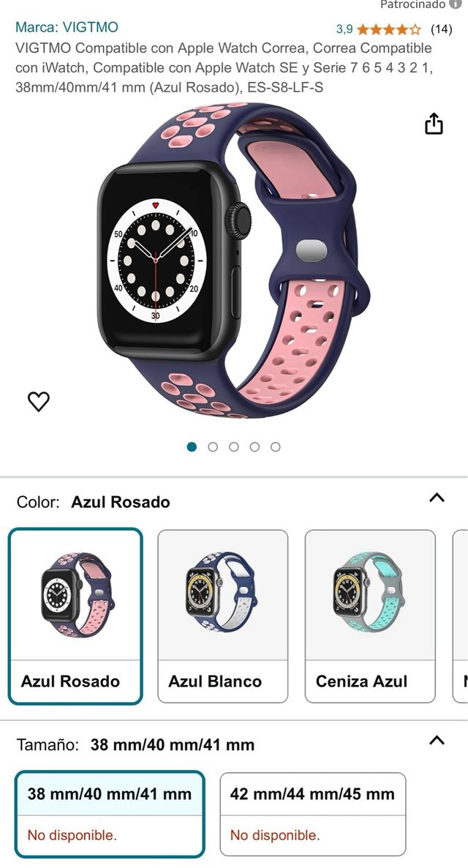The height and width of the screenshot is (868, 468).
Task: Open the sponsored info icon
Action: [x=455, y=4]
